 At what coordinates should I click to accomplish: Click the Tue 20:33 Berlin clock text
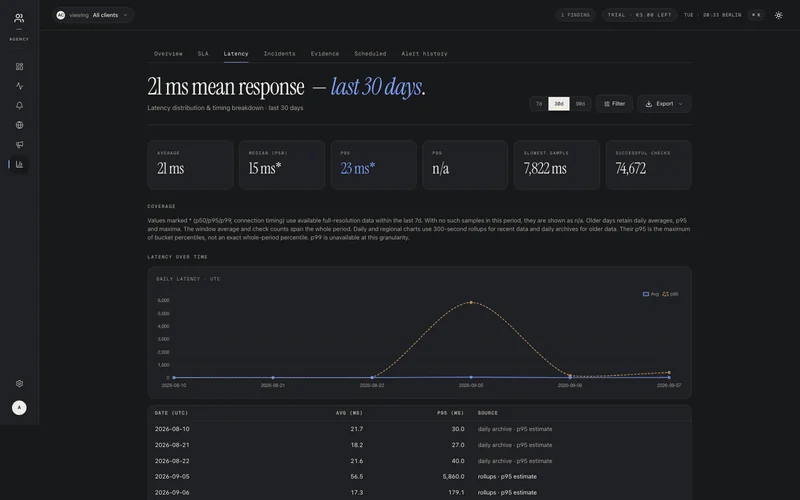click(712, 15)
